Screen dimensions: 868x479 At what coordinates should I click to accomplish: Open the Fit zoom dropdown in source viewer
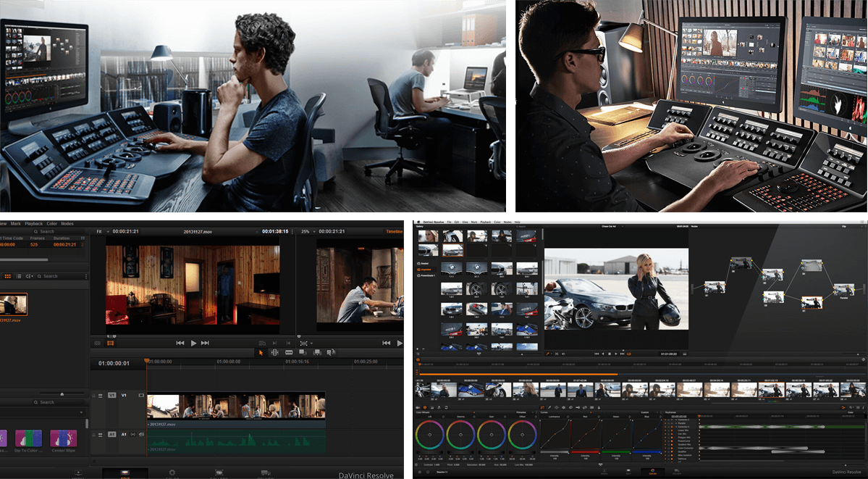point(101,231)
